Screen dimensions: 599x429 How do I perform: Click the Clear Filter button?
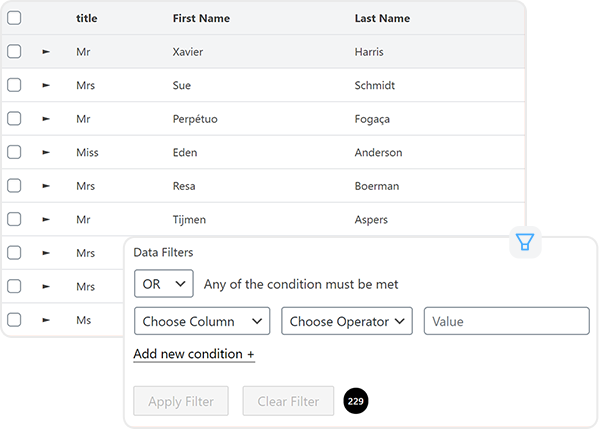(x=288, y=401)
